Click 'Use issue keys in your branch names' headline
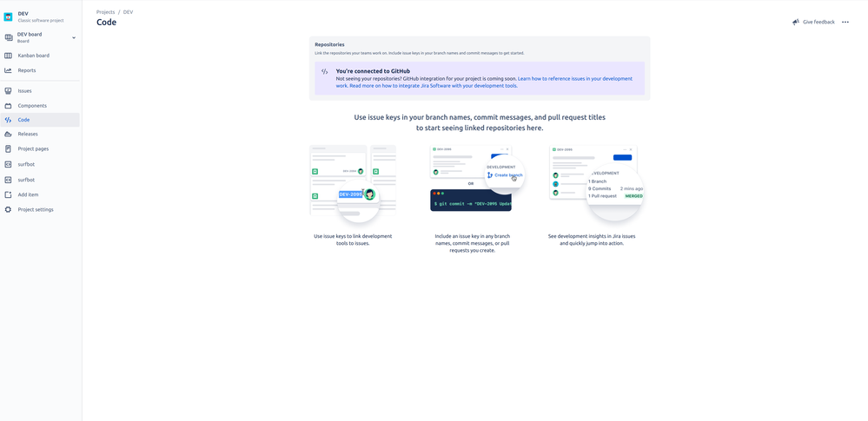The image size is (868, 421). click(480, 122)
